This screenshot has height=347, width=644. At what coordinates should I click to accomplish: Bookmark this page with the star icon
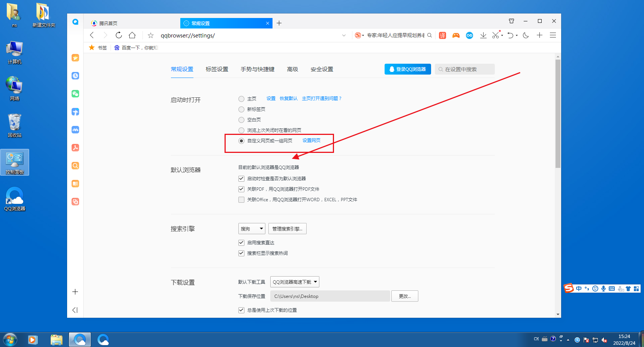click(151, 35)
